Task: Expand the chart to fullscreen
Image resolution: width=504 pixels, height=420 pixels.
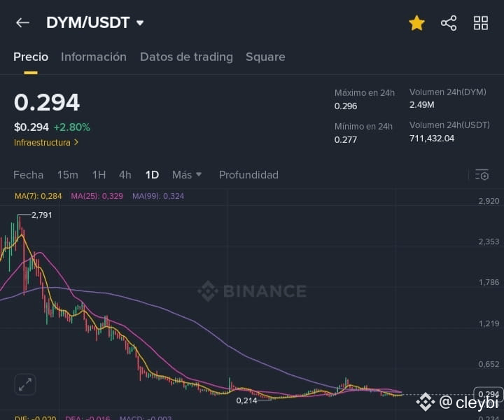Action: [x=25, y=384]
